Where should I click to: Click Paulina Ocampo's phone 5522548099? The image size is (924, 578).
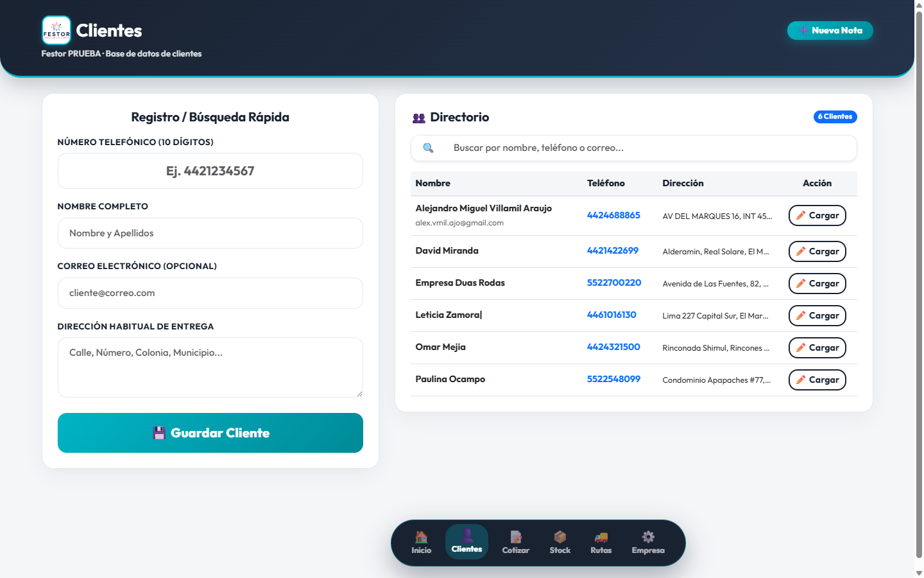[613, 379]
